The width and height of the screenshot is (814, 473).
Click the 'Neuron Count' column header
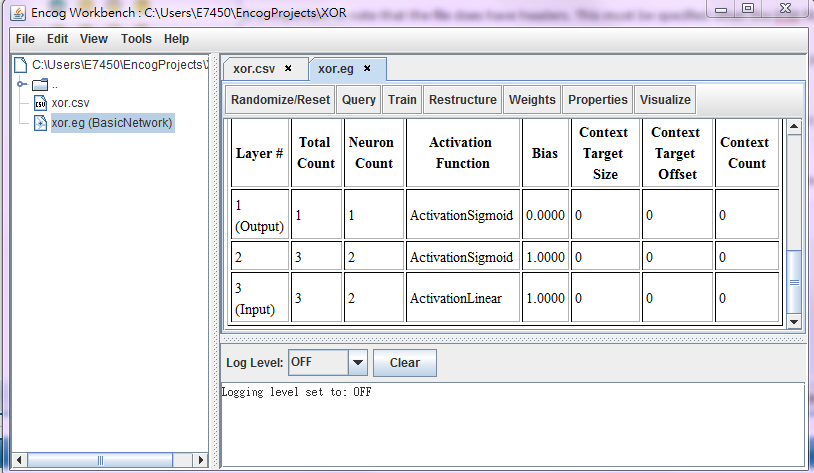tap(374, 153)
